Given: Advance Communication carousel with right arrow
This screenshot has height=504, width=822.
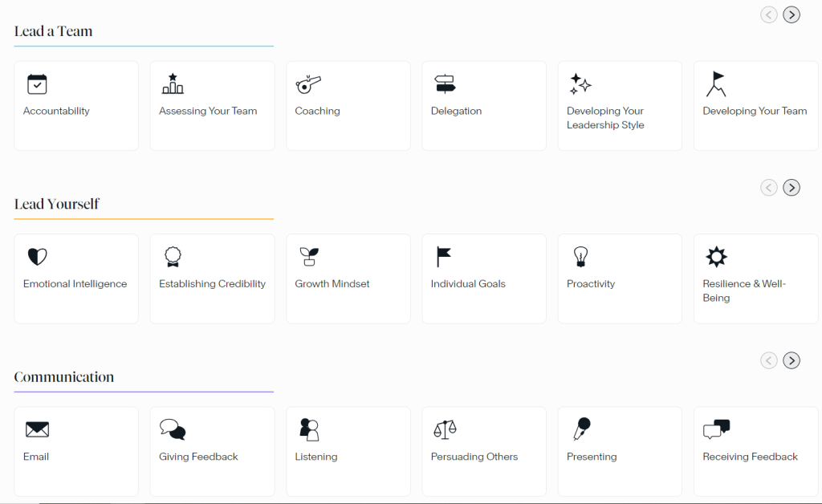Looking at the screenshot, I should point(791,360).
